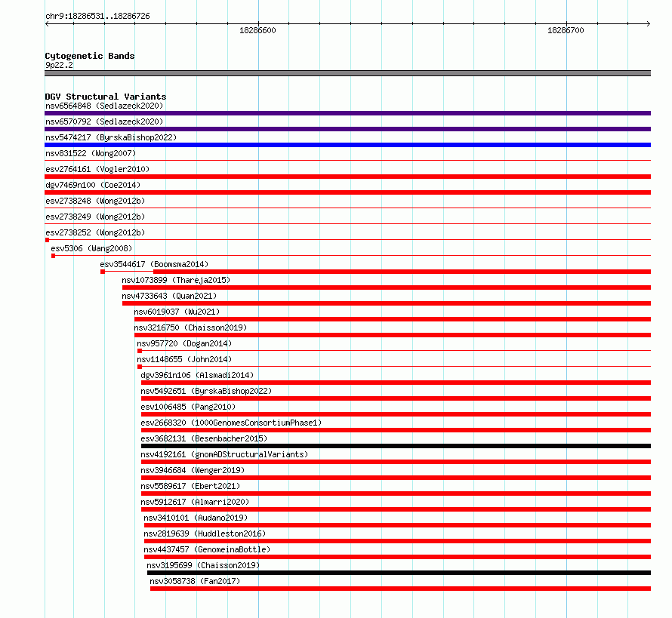Open the nsv5589617 (Ebert2021) variant label
This screenshot has height=618, width=672.
190,486
